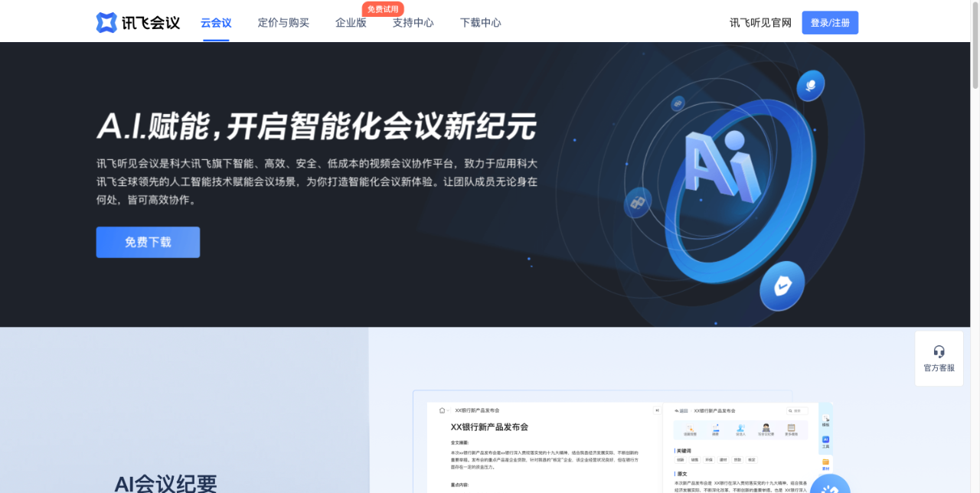Open the floating blue assistant bubble at bottom
The height and width of the screenshot is (493, 980).
(x=830, y=484)
